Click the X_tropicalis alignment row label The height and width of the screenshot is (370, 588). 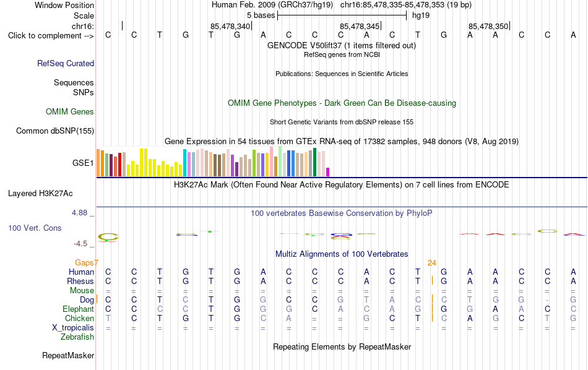pos(73,328)
